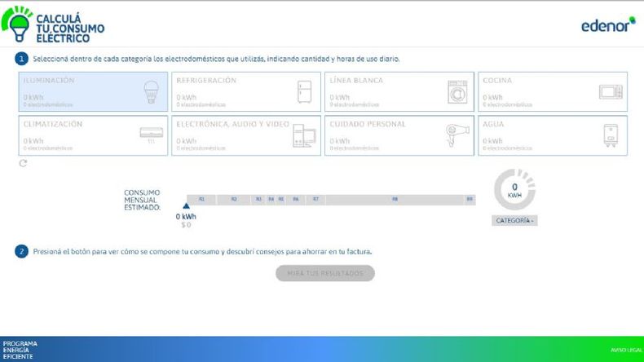The width and height of the screenshot is (644, 362).
Task: Click segment R2 of the consumption bar
Action: [x=234, y=200]
